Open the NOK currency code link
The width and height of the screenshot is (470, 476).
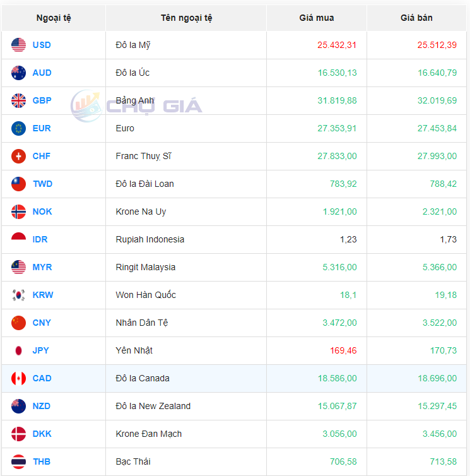[42, 211]
